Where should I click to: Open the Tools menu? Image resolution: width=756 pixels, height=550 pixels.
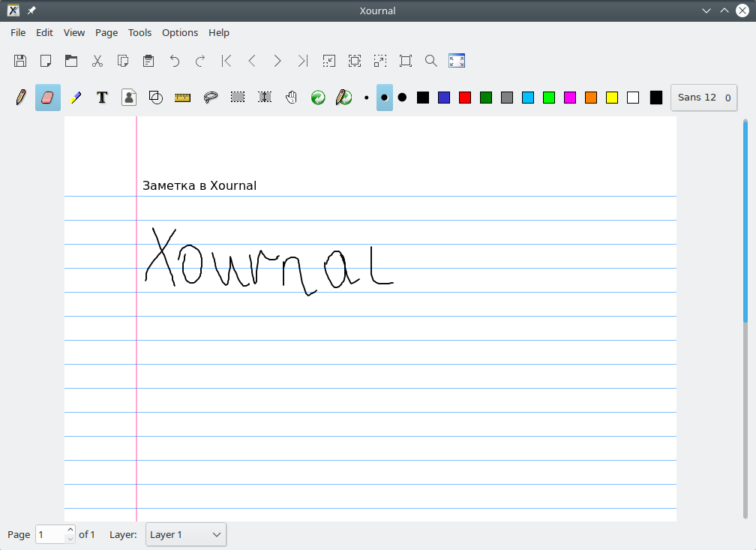pyautogui.click(x=139, y=33)
